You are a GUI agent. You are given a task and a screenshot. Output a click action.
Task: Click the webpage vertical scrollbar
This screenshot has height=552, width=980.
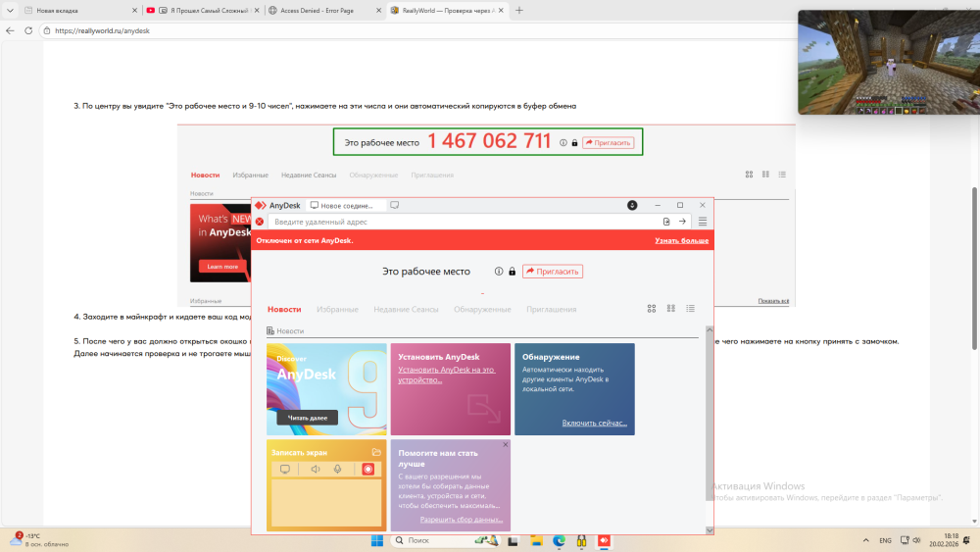(x=974, y=269)
